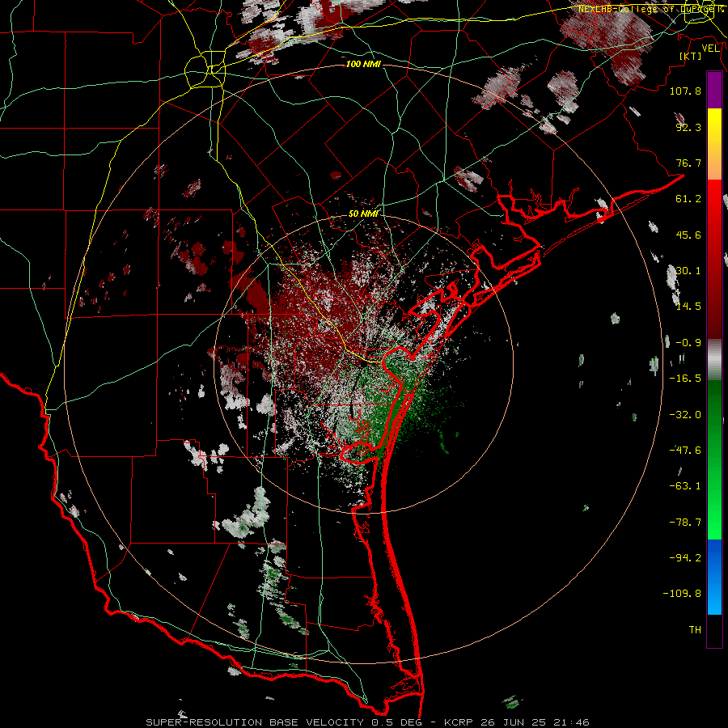Select the -0.9 velocity scale value
728x728 pixels.
pos(688,343)
